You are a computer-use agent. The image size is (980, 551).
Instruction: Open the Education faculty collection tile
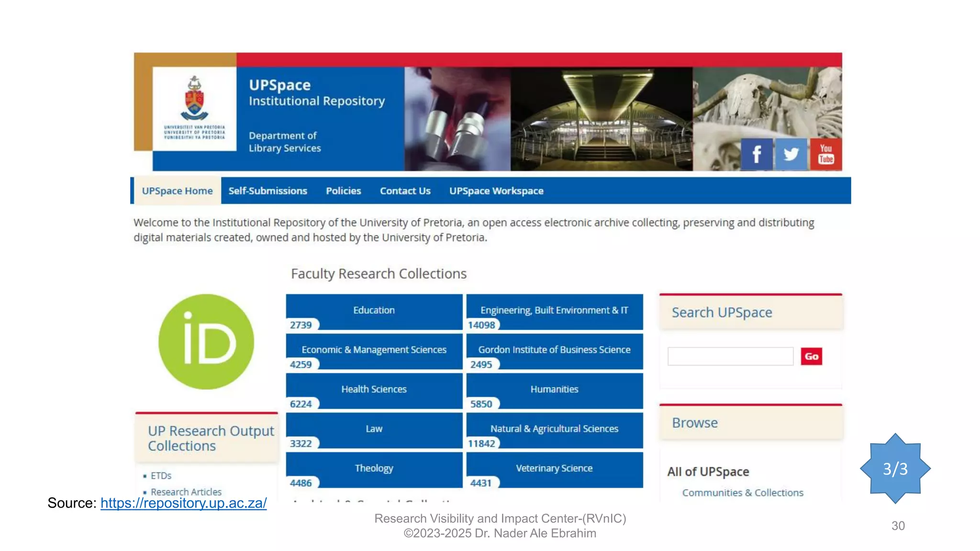click(x=374, y=310)
